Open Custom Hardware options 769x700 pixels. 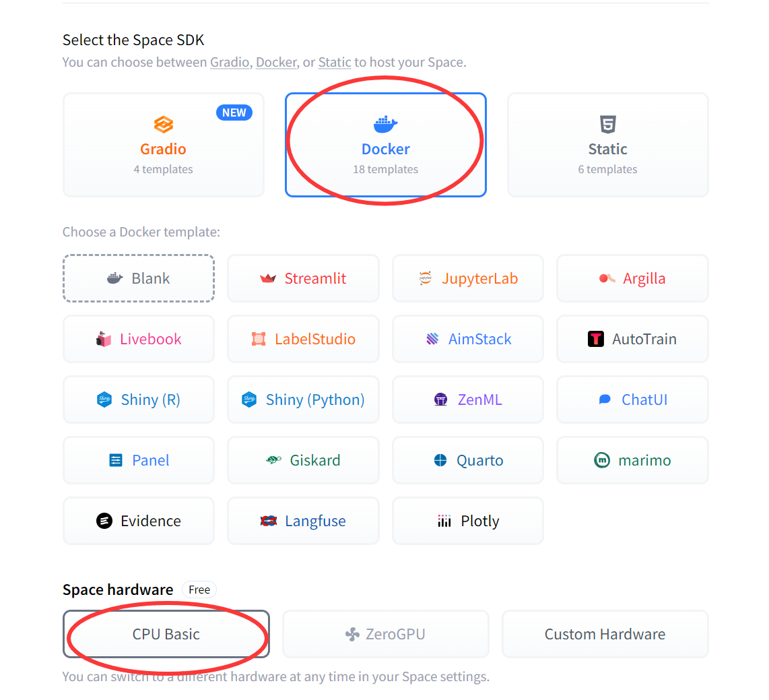pos(605,634)
